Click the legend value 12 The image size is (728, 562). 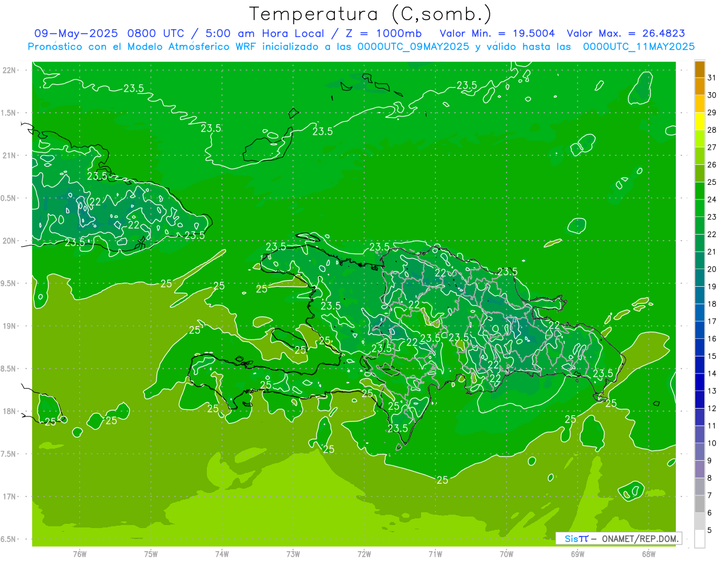712,409
